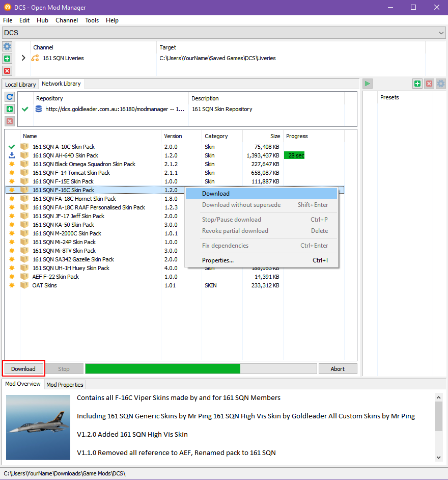Image resolution: width=448 pixels, height=480 pixels.
Task: Click the Download button
Action: [23, 368]
